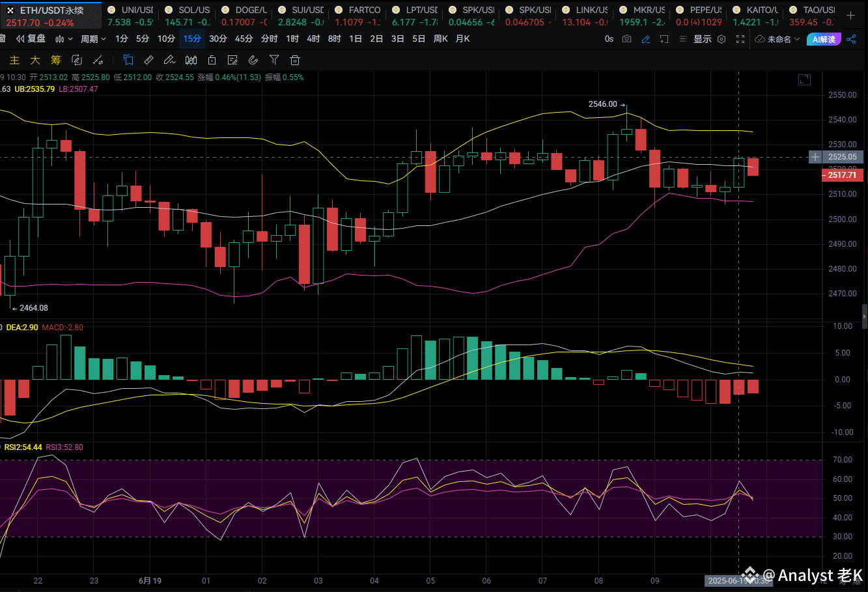Open the hexagon chart settings icon
The image size is (868, 592).
(x=721, y=39)
